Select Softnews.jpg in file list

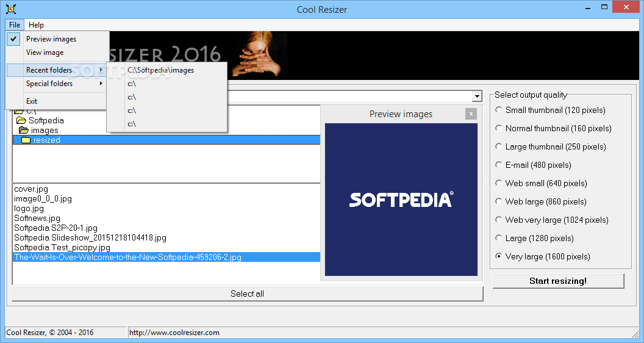(x=37, y=218)
